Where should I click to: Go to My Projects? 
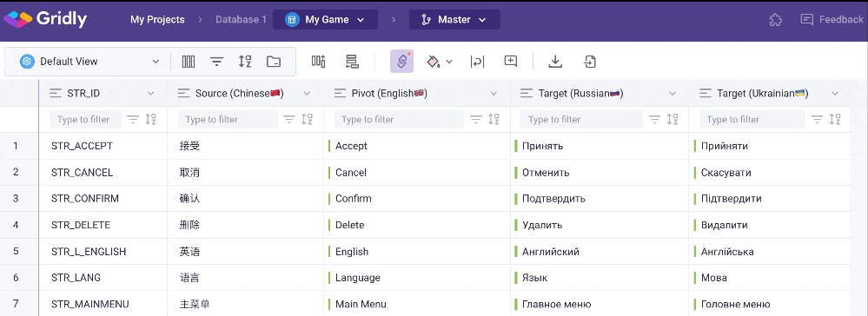pyautogui.click(x=157, y=19)
